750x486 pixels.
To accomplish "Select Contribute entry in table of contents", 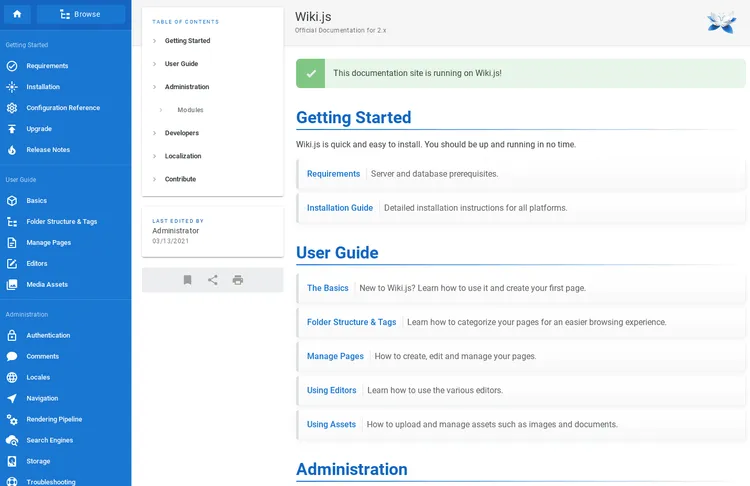I will point(180,179).
